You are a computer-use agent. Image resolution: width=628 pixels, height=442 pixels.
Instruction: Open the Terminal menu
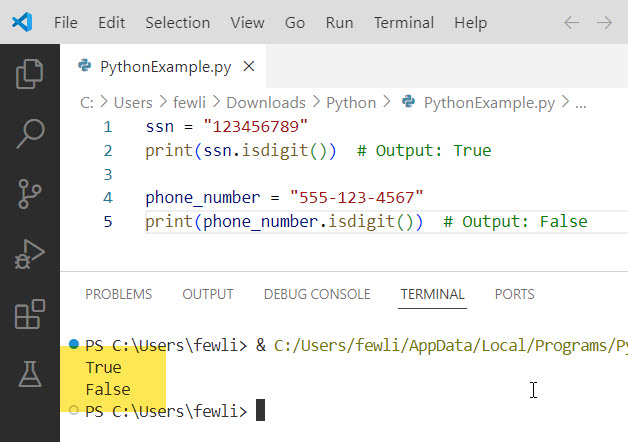click(x=404, y=22)
